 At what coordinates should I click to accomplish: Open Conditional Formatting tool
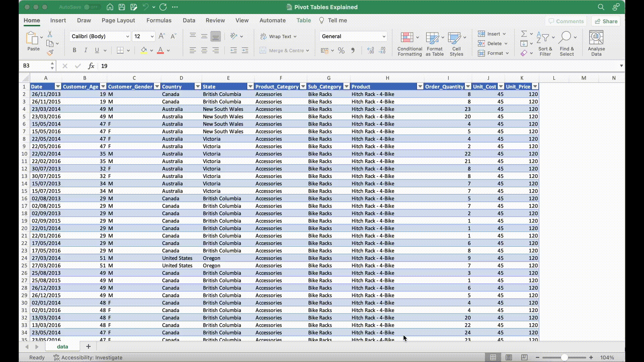pyautogui.click(x=410, y=44)
